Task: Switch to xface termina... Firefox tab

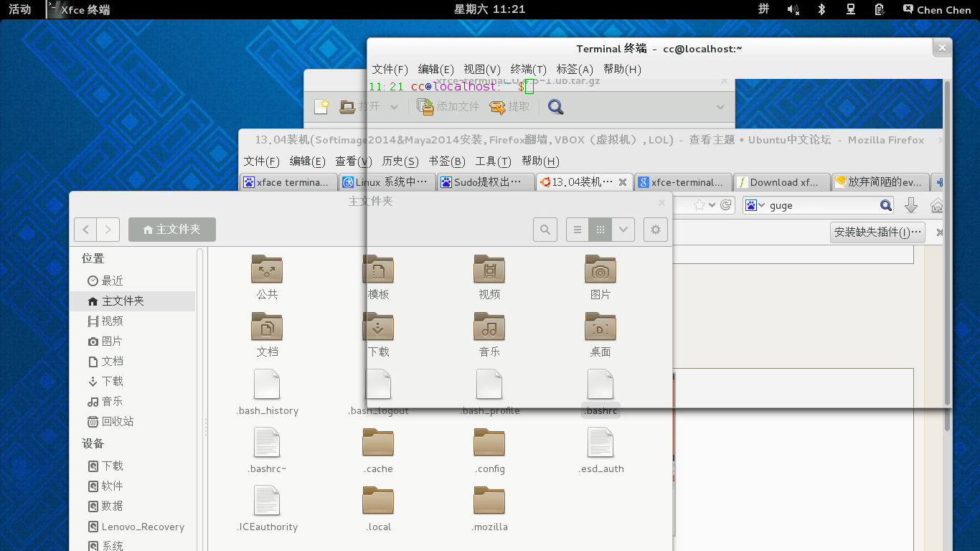Action: (288, 182)
